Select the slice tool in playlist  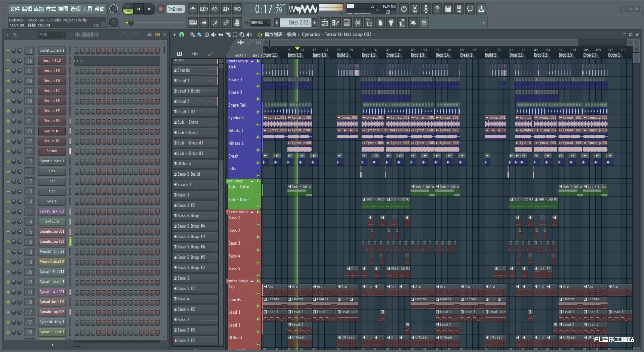pyautogui.click(x=228, y=35)
